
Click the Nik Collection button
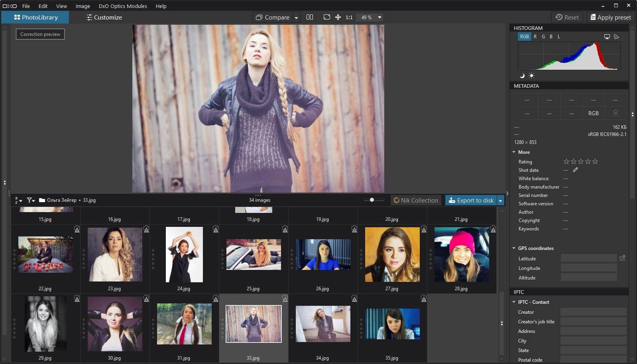point(416,201)
